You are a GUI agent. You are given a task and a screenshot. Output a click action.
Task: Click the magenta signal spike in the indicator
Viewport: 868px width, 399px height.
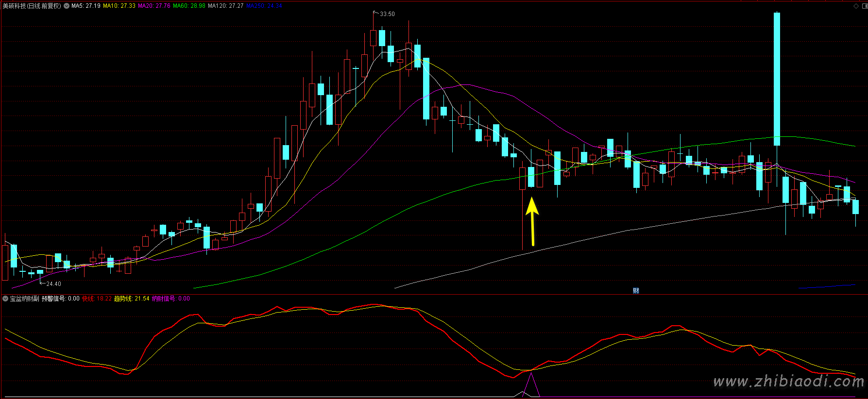(531, 385)
